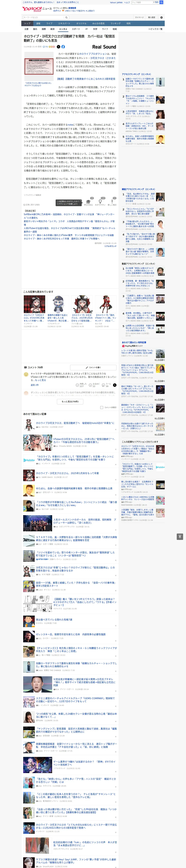React with 学びがある graduation cap icon
Viewport: 186px width, 868px height.
[x=89, y=202]
